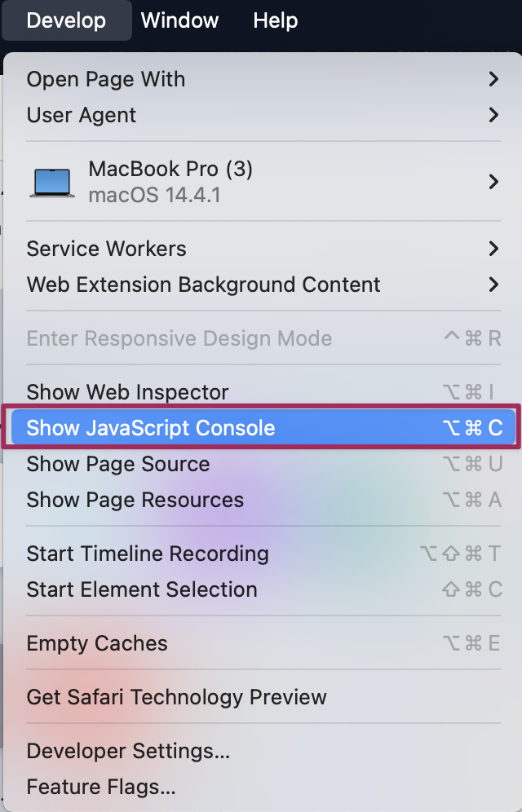
Task: Open Feature Flags…
Action: click(101, 787)
